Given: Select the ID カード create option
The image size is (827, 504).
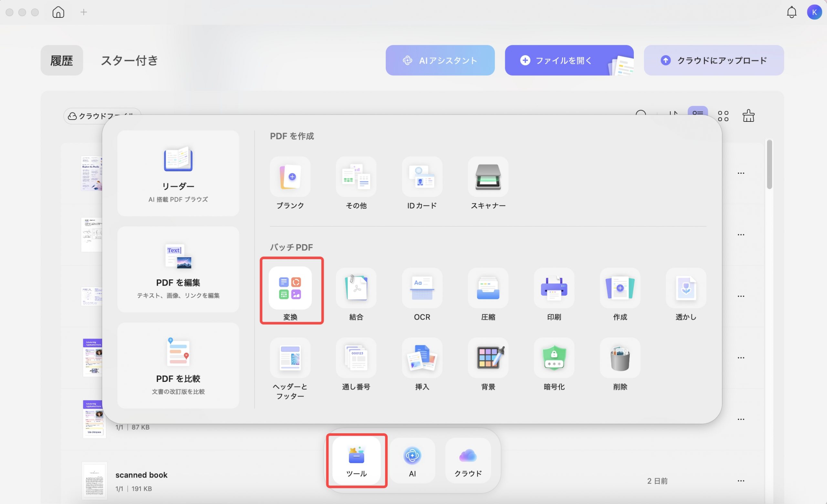Looking at the screenshot, I should click(x=422, y=177).
